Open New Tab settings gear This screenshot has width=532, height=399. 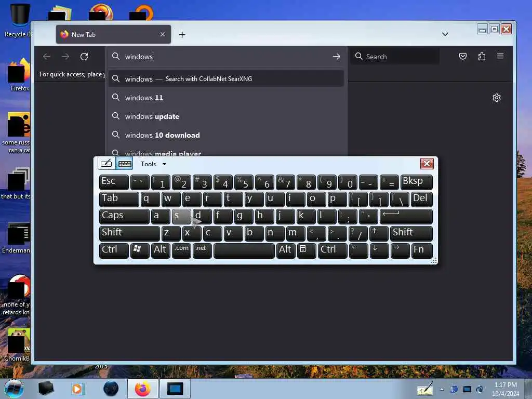pos(496,98)
